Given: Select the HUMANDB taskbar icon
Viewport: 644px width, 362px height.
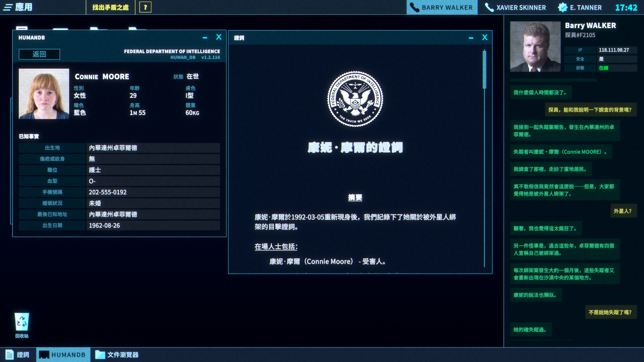Looking at the screenshot, I should (62, 354).
